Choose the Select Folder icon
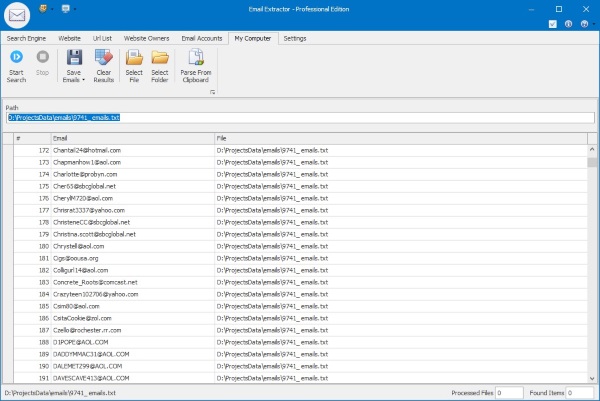 [159, 59]
